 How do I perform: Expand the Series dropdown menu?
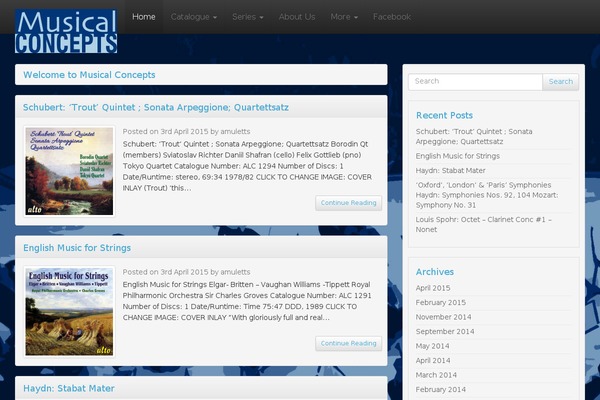248,17
